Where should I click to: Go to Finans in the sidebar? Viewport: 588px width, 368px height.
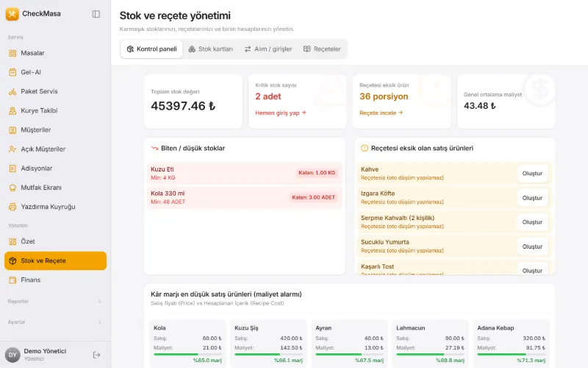(55, 280)
